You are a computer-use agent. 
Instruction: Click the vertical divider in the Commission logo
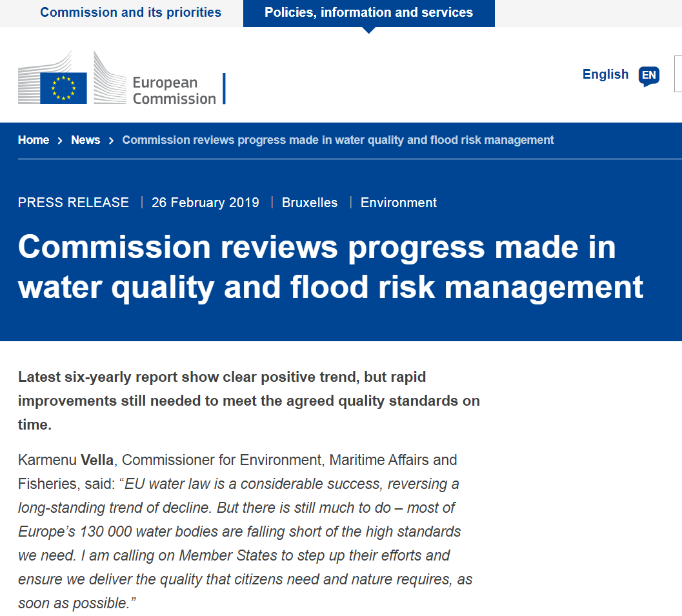pyautogui.click(x=225, y=88)
